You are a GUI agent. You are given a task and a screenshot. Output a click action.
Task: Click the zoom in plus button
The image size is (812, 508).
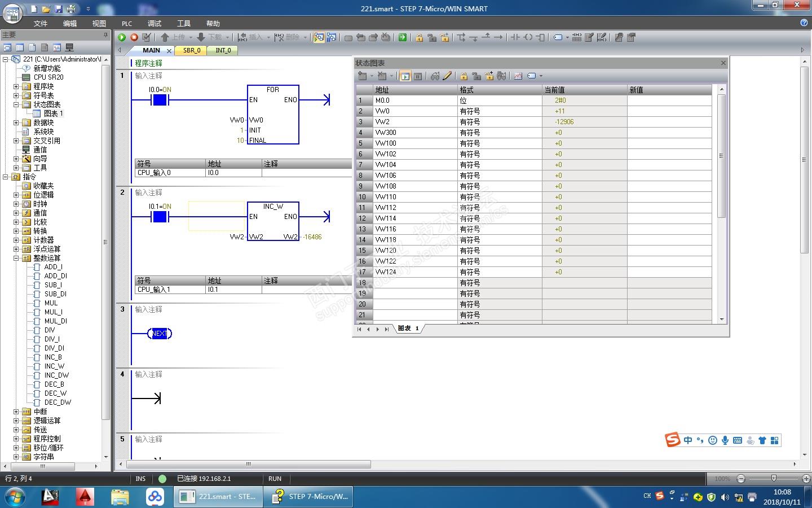[806, 479]
